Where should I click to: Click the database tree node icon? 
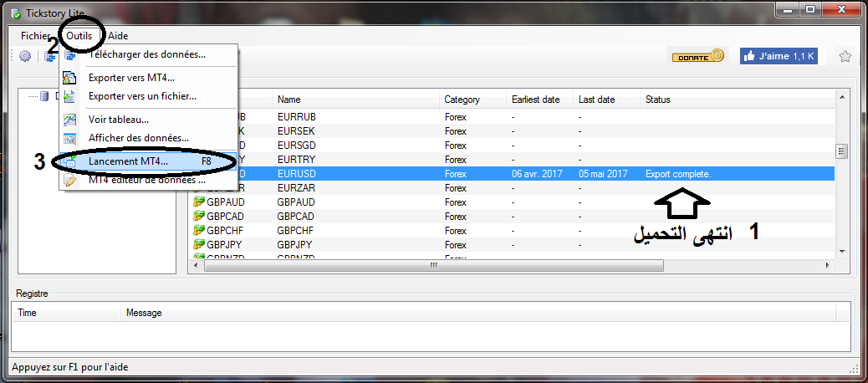(x=44, y=96)
